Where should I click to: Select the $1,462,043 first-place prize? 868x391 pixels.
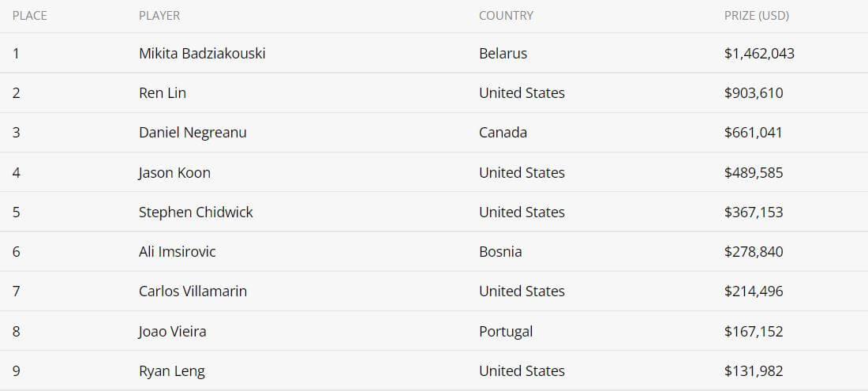(x=759, y=53)
